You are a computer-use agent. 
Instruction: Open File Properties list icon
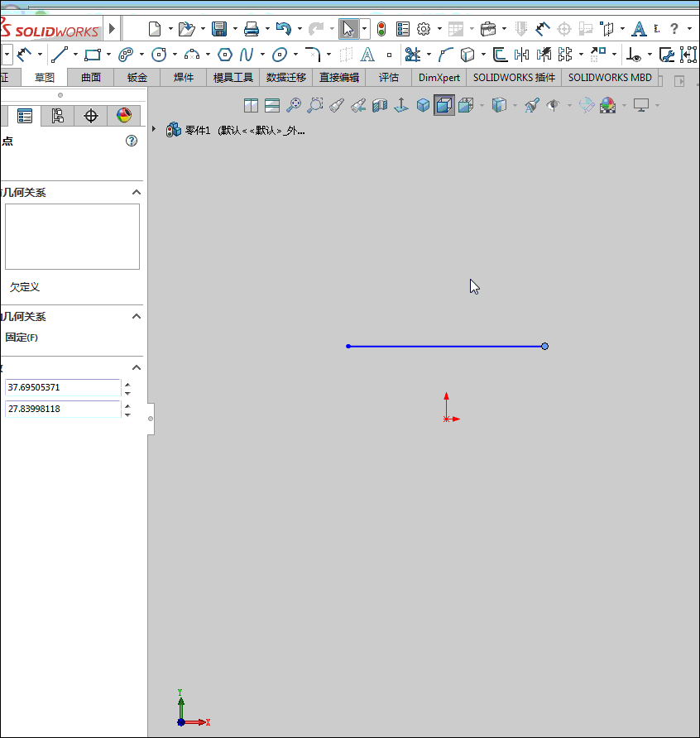(x=403, y=29)
